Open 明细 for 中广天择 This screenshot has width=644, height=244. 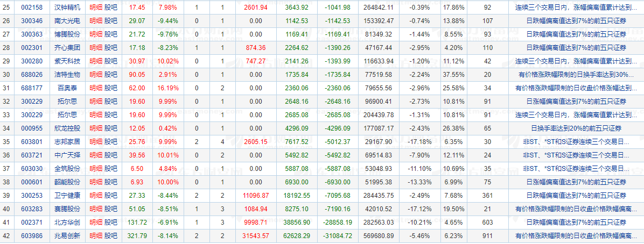(96, 155)
